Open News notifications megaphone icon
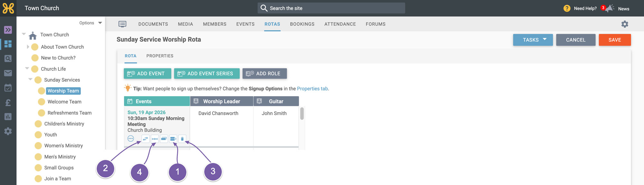This screenshot has width=644, height=185. (609, 8)
